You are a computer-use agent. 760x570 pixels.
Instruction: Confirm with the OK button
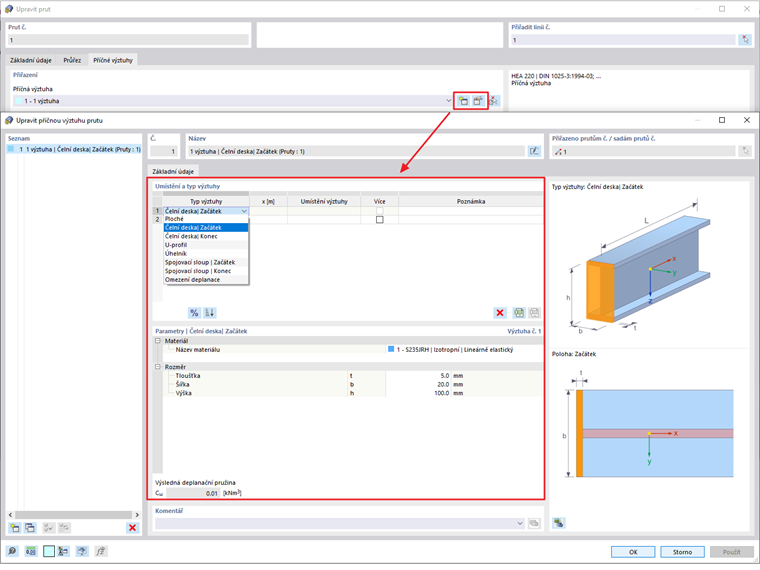pyautogui.click(x=633, y=552)
